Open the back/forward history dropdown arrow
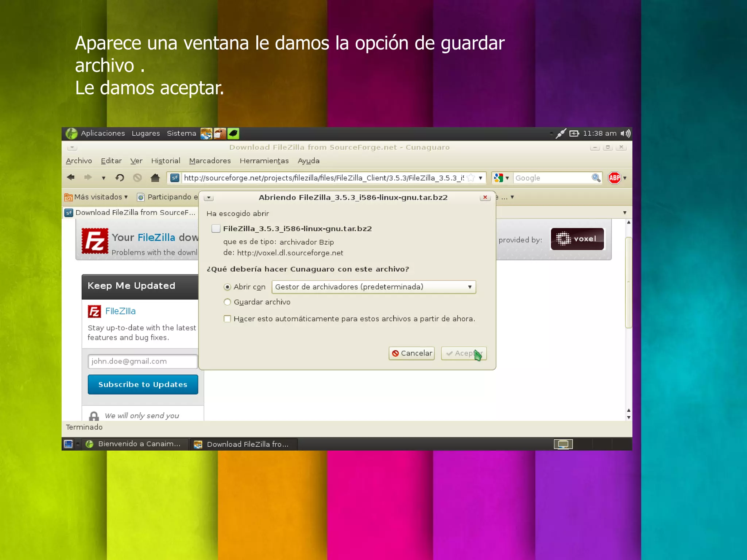This screenshot has width=747, height=560. (x=104, y=178)
